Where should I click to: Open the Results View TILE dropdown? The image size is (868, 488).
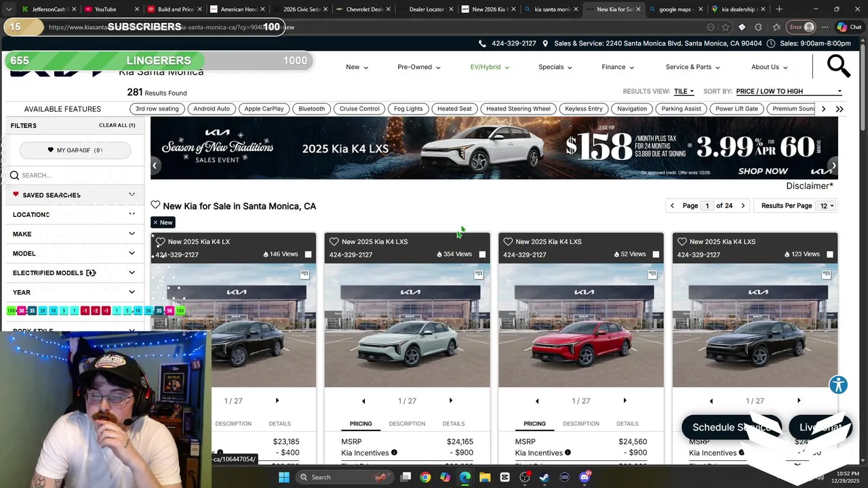pos(684,91)
